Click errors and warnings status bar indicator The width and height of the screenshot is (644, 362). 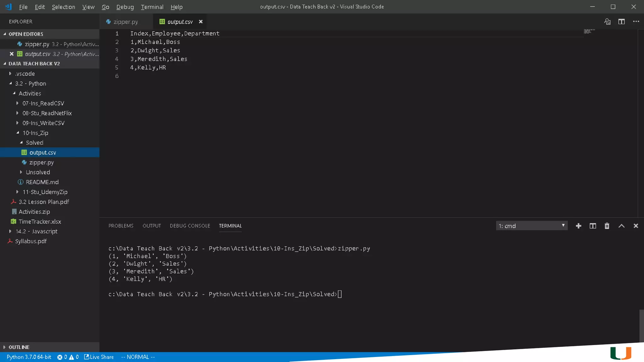coord(68,357)
